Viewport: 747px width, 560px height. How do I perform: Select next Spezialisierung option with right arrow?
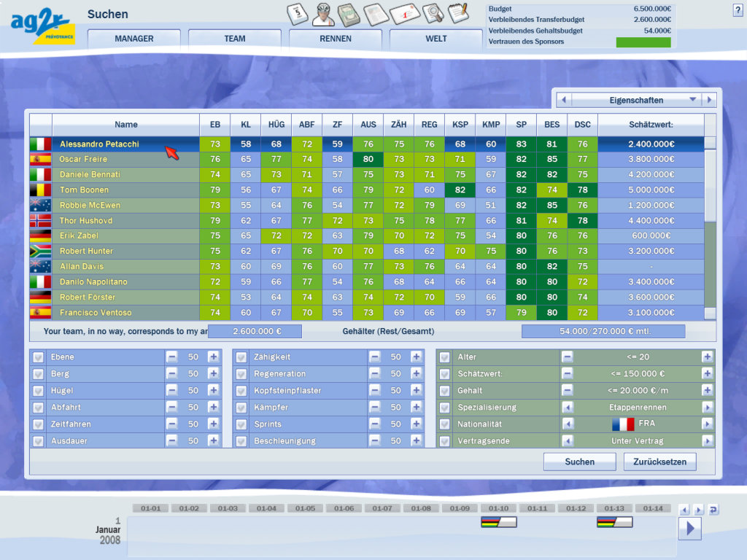click(x=707, y=408)
